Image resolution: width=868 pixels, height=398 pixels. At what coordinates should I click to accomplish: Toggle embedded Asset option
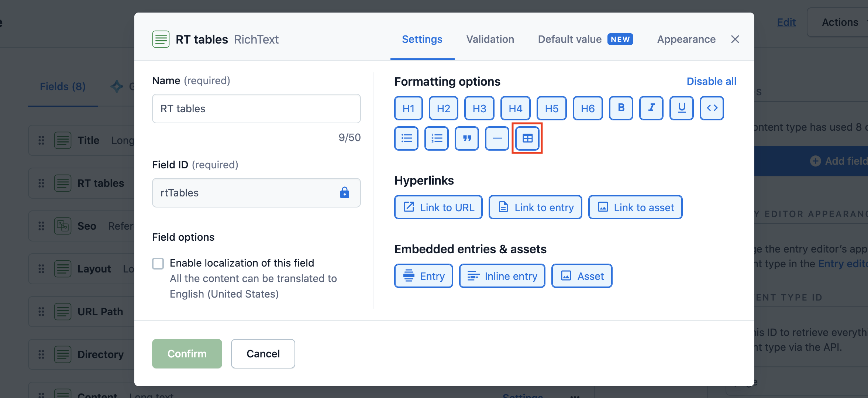pyautogui.click(x=582, y=276)
